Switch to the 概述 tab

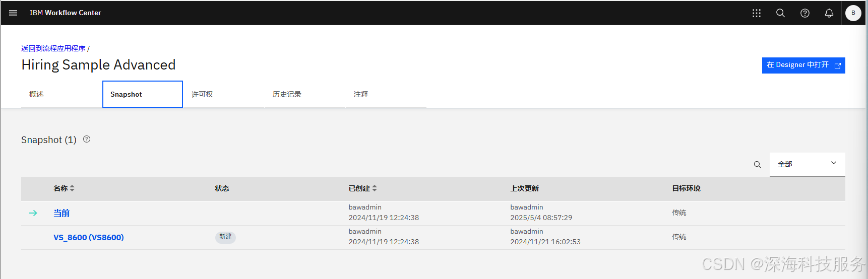(x=61, y=94)
